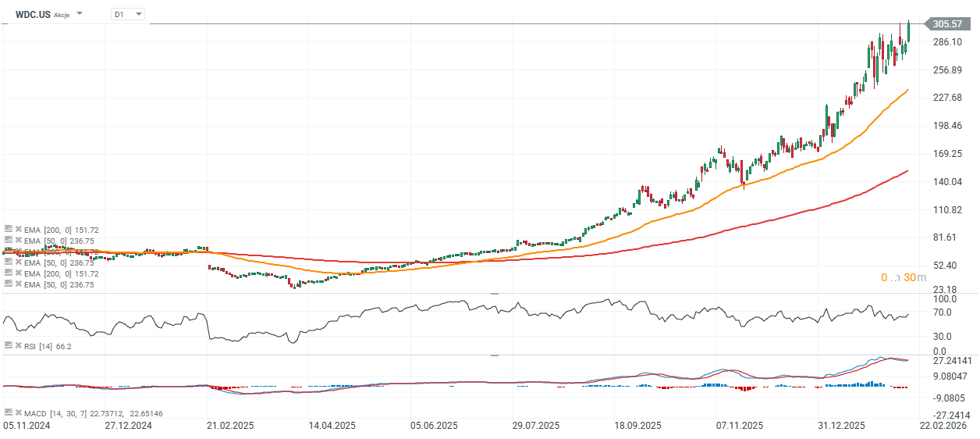This screenshot has width=980, height=439.
Task: Remove the topmost EMA 50 indicator
Action: coord(18,241)
